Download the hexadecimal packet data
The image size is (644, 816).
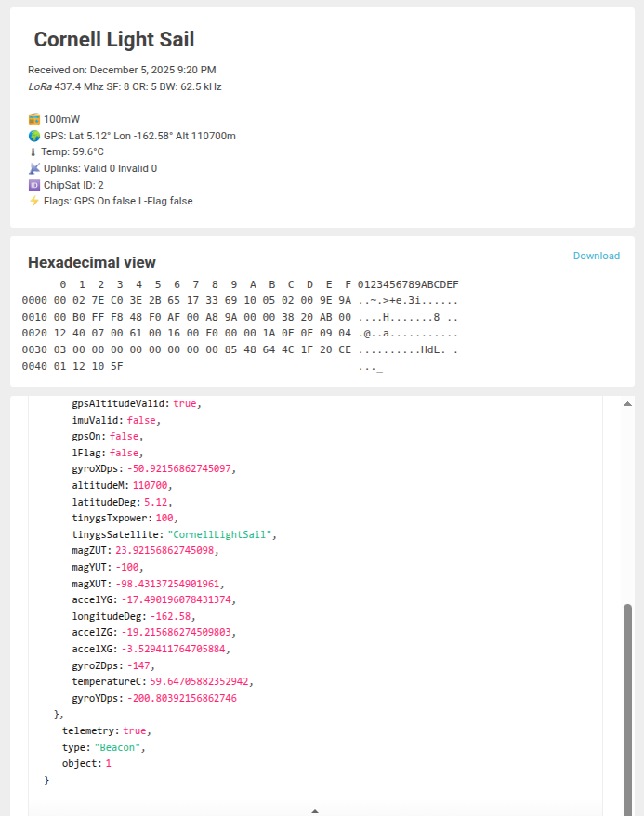(596, 257)
